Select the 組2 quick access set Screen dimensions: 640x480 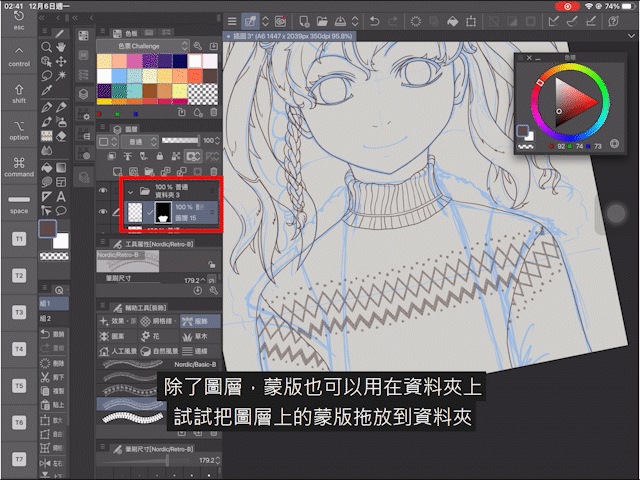point(54,318)
